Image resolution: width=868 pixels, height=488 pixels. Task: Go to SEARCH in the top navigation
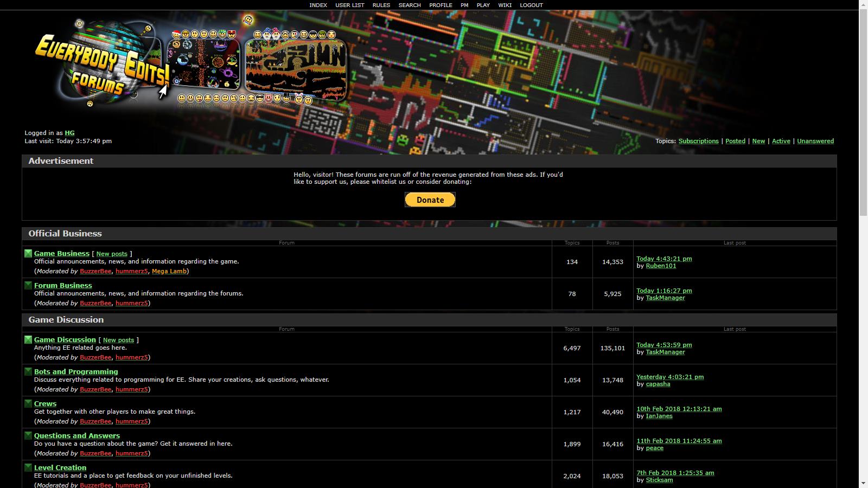(x=409, y=5)
